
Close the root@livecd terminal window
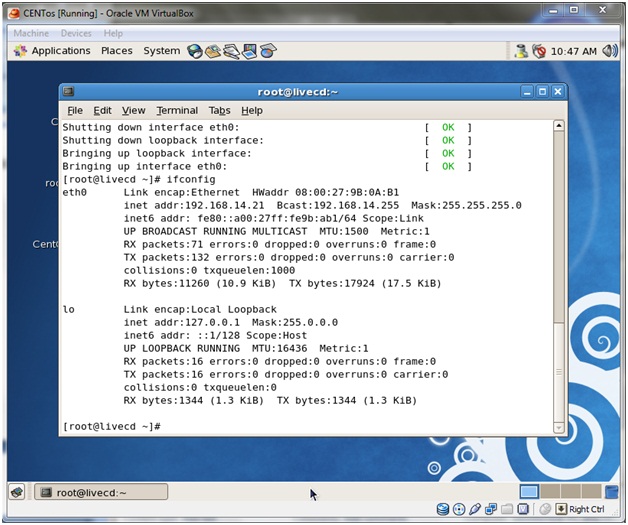click(558, 92)
